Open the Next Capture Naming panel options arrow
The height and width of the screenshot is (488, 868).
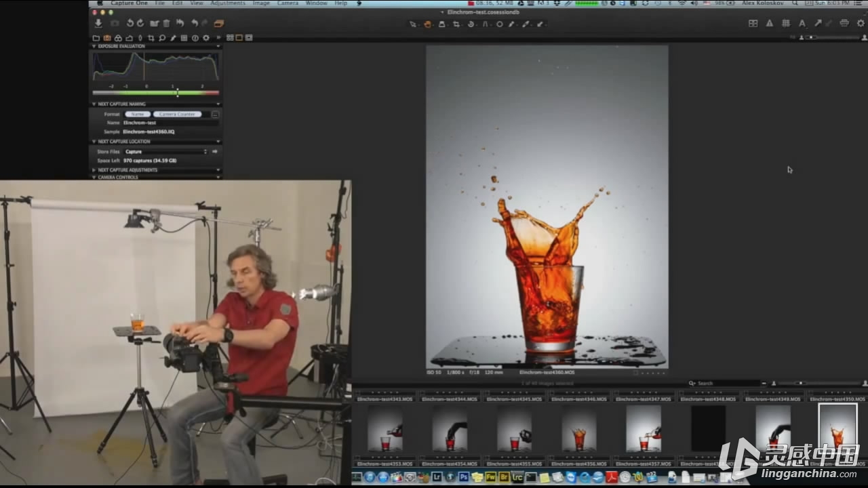pos(218,104)
